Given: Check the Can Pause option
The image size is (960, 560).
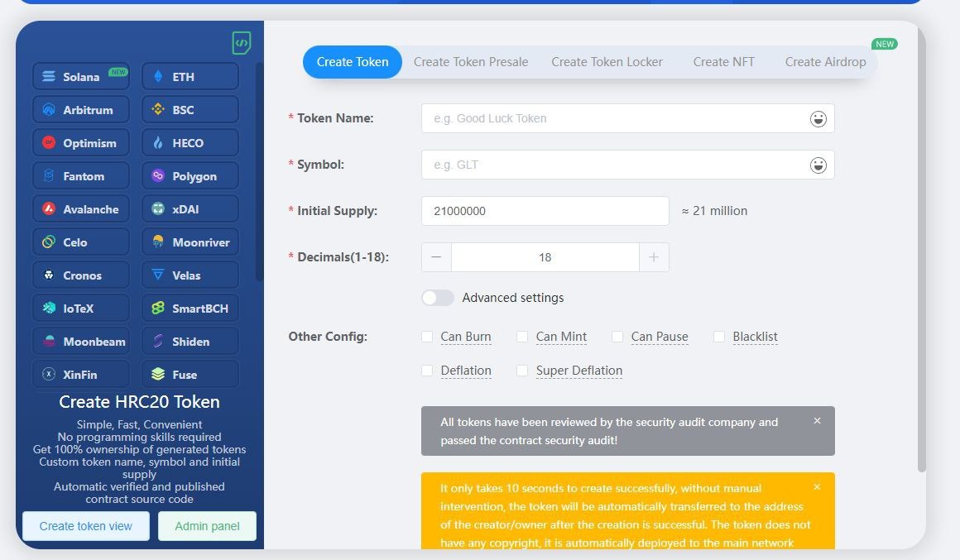Looking at the screenshot, I should [x=617, y=337].
